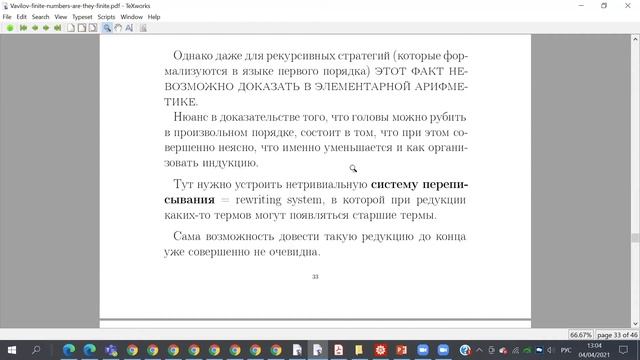Click the 66.67% zoom indicator
Screen dimensions: 640x360
(580, 335)
